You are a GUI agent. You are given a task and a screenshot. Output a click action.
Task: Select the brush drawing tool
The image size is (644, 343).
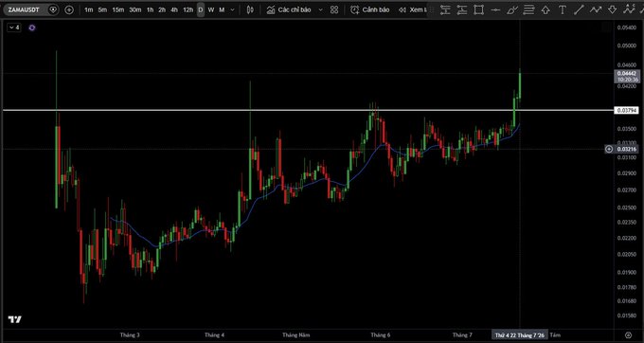[x=512, y=9]
